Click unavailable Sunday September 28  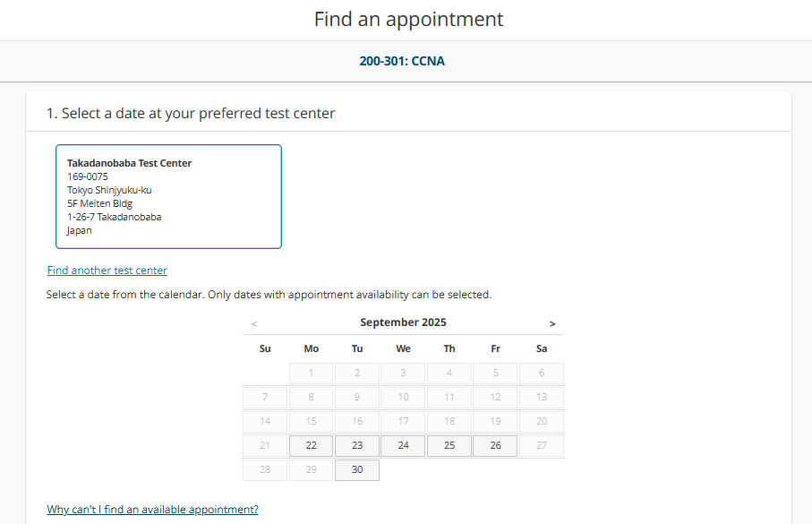click(265, 469)
